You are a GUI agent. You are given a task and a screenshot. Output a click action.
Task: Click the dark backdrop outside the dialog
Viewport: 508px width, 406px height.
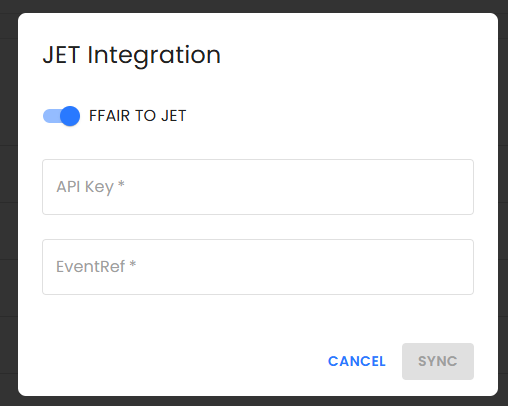pos(8,200)
